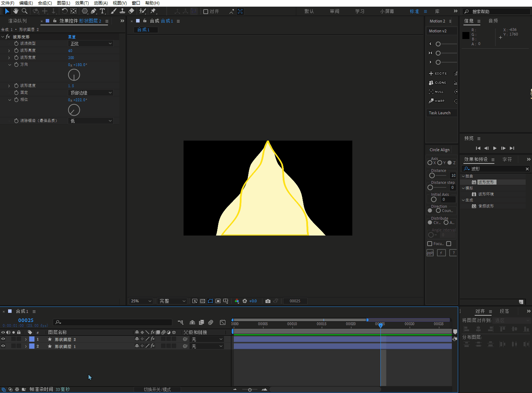Viewport: 532px width, 393px height.
Task: Open the 合成(C) menu
Action: [45, 3]
